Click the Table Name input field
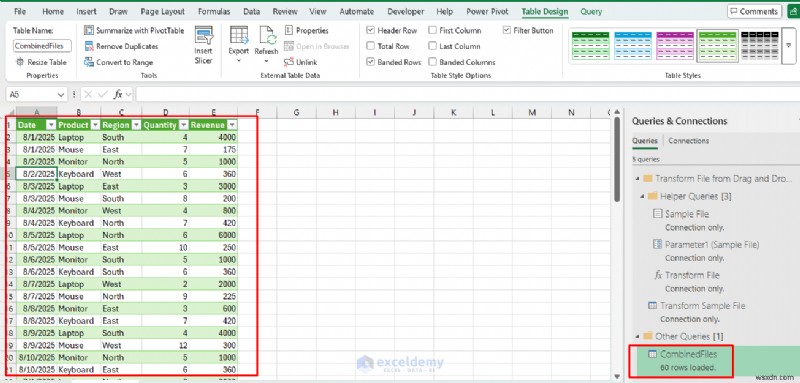 pyautogui.click(x=42, y=46)
